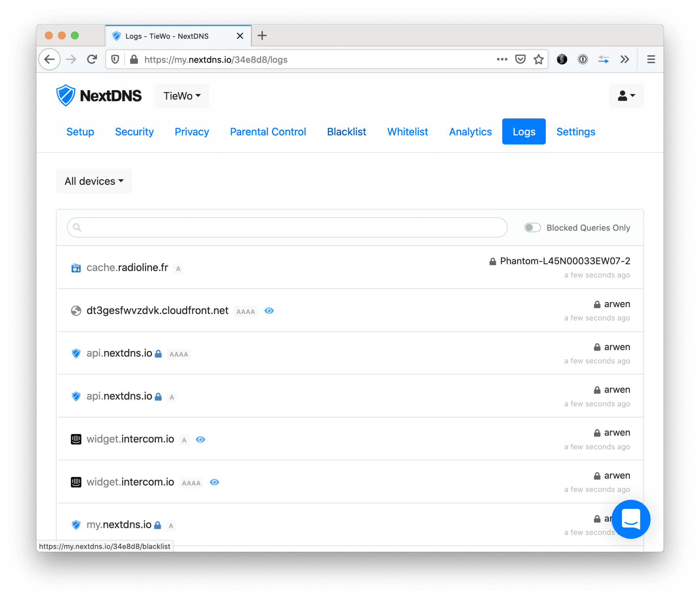
Task: Click the cache.radioline.fr domain
Action: point(127,268)
